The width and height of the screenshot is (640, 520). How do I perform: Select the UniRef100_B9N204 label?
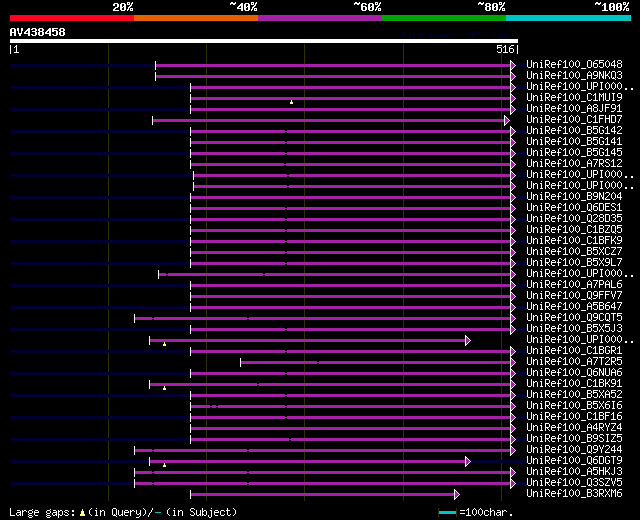click(x=574, y=197)
